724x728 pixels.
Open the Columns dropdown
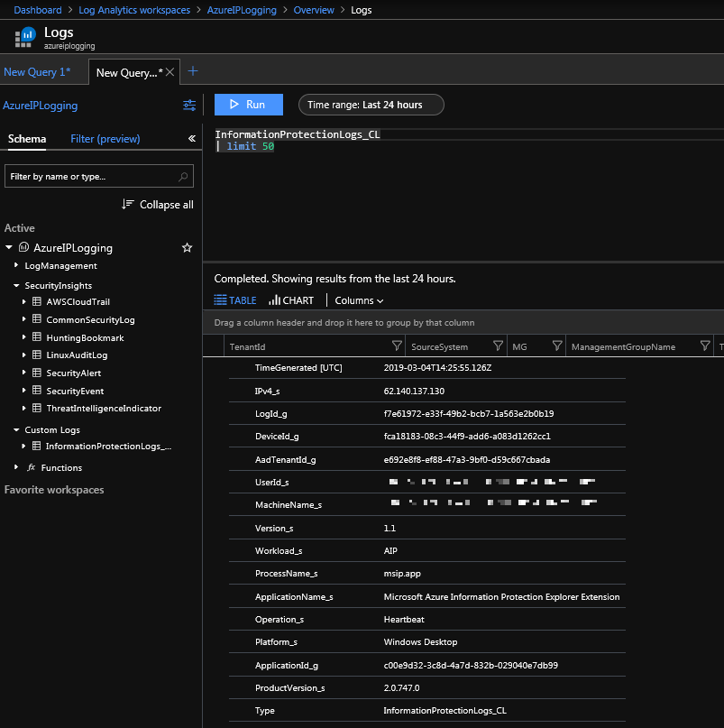click(x=359, y=300)
